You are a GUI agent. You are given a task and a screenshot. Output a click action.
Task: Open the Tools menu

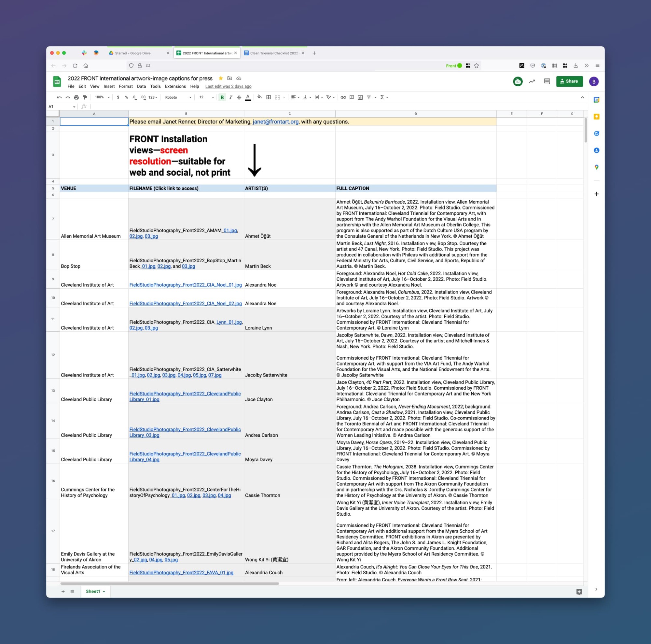point(155,87)
